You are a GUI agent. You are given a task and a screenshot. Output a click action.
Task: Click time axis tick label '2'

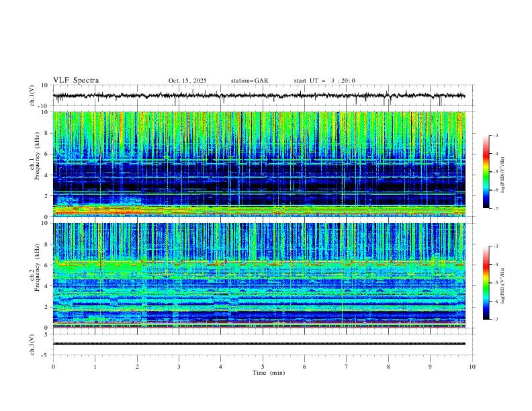click(137, 367)
